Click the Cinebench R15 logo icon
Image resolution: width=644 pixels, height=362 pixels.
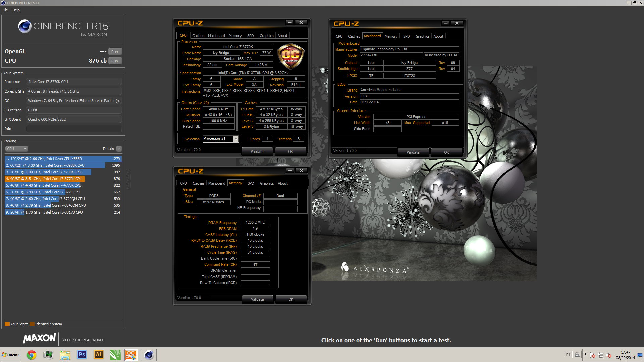tap(25, 26)
